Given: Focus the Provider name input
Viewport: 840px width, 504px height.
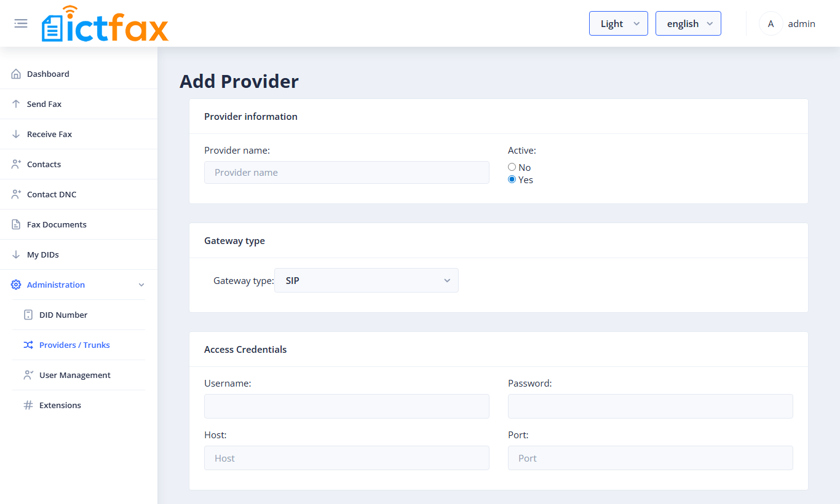Looking at the screenshot, I should 347,172.
